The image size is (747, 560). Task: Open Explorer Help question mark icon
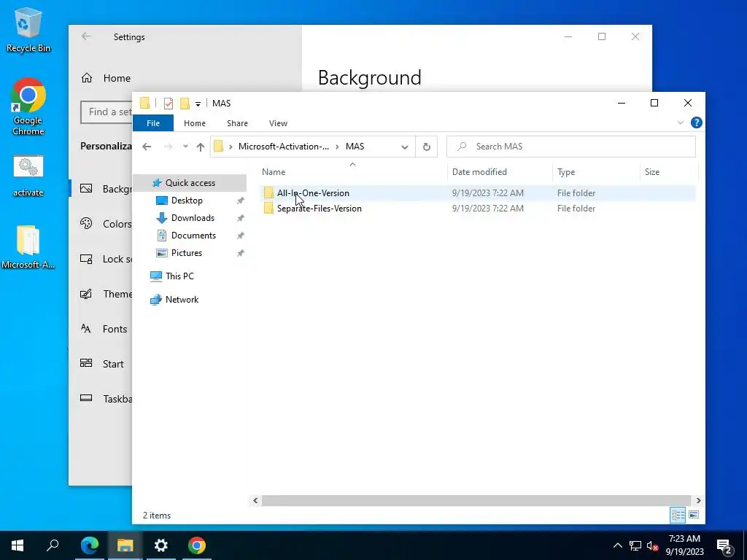click(696, 122)
